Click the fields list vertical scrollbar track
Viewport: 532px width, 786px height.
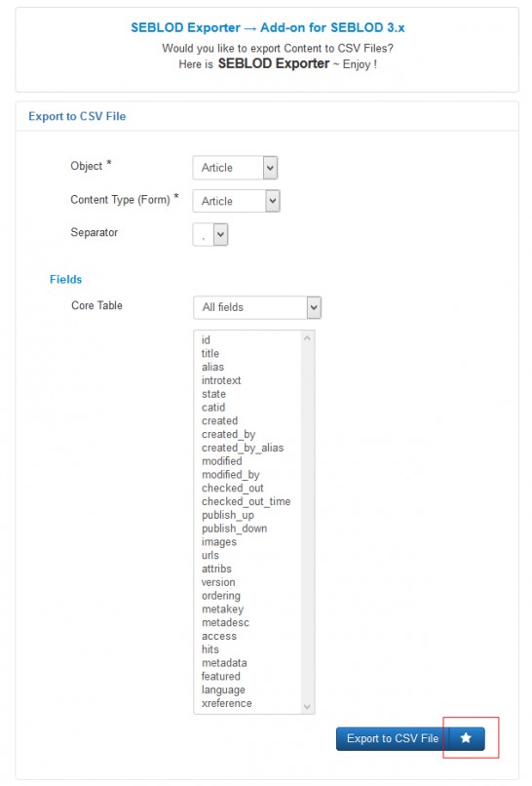pos(307,522)
